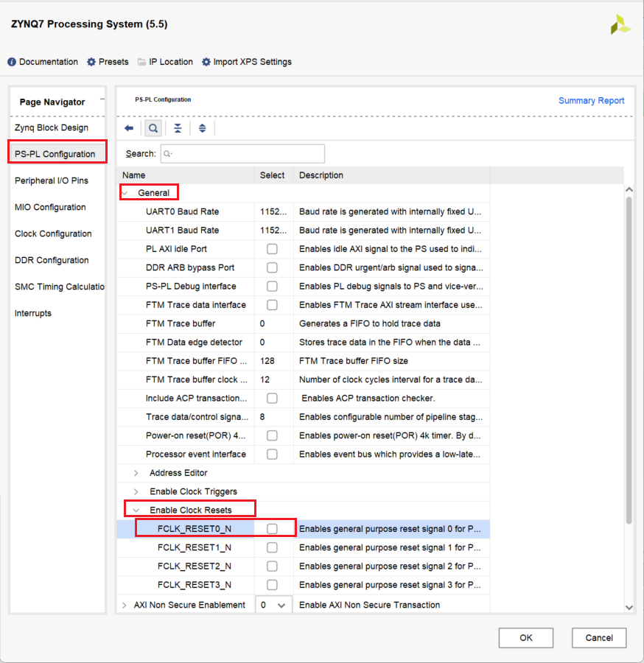Click the scroll up arrow
Image resolution: width=644 pixels, height=663 pixels.
629,189
